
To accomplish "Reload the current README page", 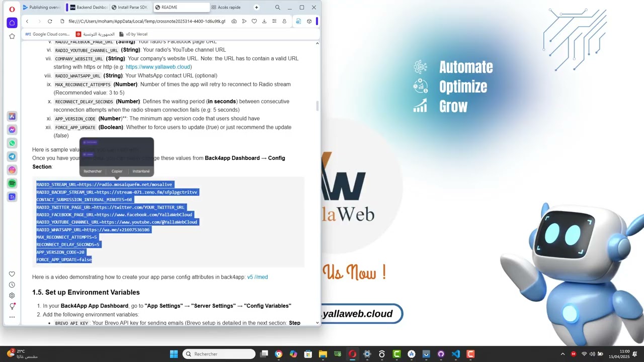I will pos(50,21).
